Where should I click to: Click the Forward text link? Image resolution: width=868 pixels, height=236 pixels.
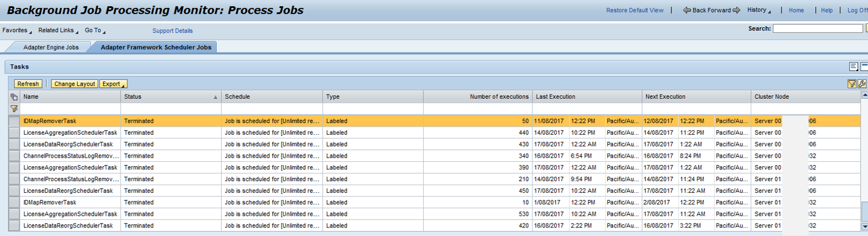click(719, 11)
